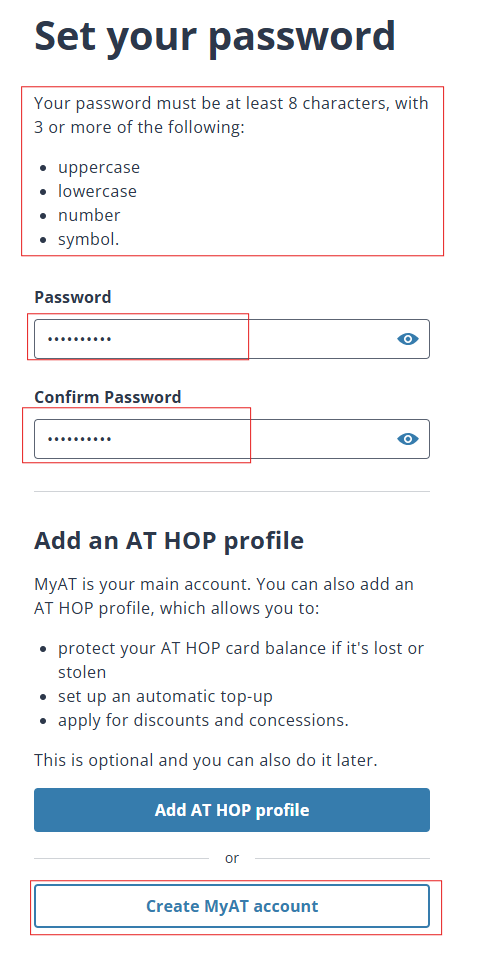This screenshot has height=966, width=477.
Task: Click the "Password" field label
Action: pos(73,297)
